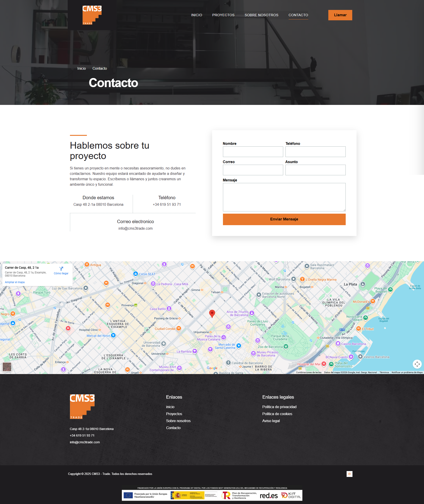The width and height of the screenshot is (424, 504).
Task: Click the Zoo de Barcelona marker icon
Action: pyautogui.click(x=286, y=346)
